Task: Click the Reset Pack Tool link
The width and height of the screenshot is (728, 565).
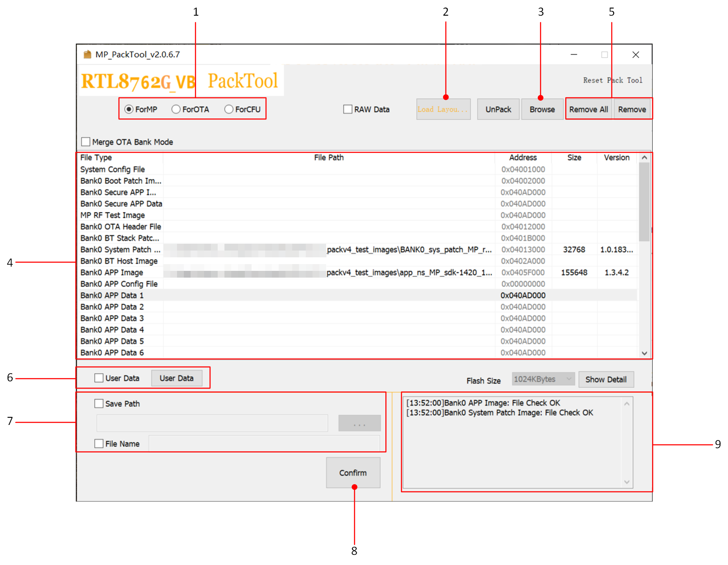Action: point(612,80)
